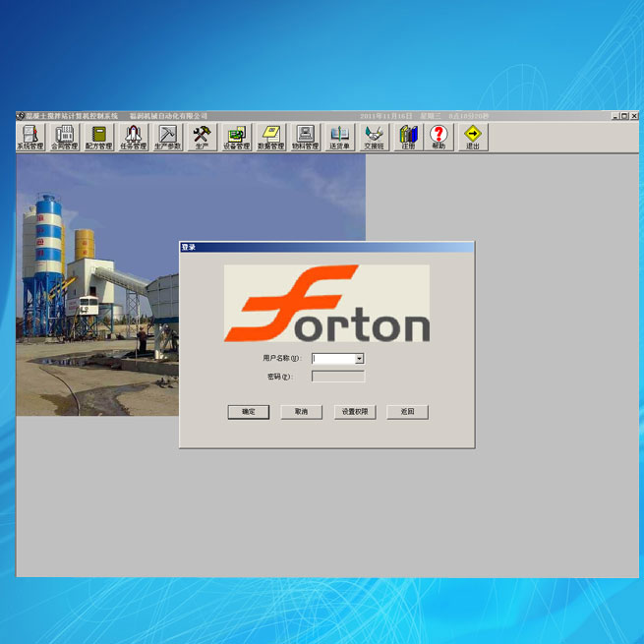
Task: Close the main control system window
Action: [634, 116]
